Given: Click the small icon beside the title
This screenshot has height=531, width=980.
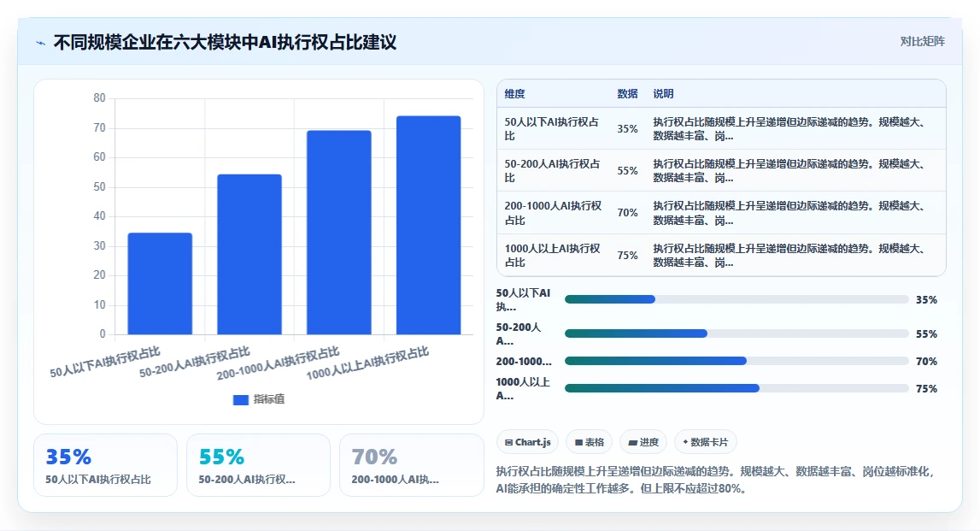Looking at the screenshot, I should tap(41, 43).
